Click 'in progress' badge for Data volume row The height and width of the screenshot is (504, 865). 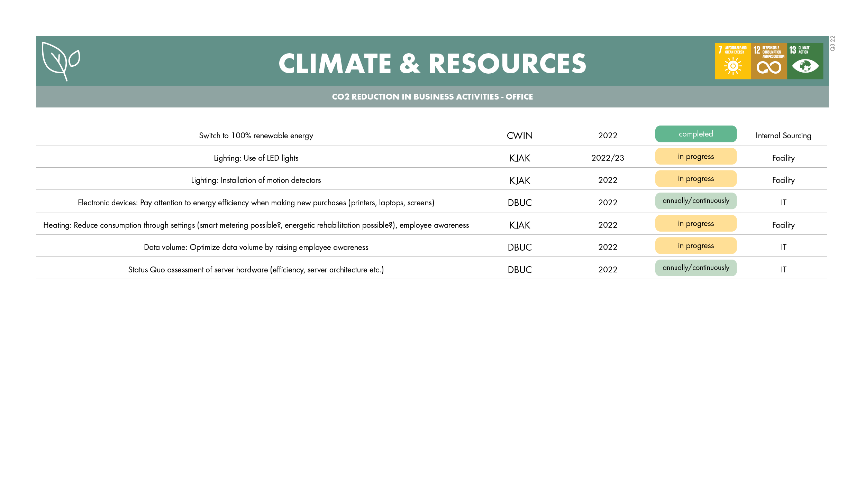pyautogui.click(x=695, y=246)
